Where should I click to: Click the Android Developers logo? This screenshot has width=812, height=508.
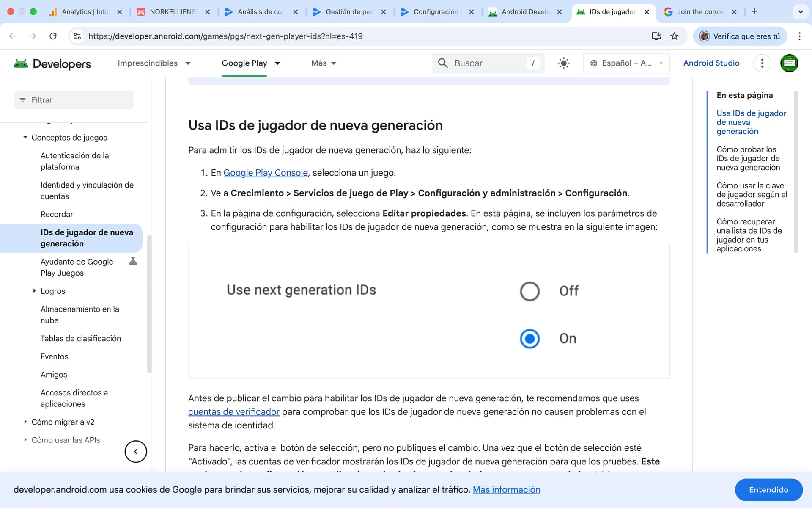tap(52, 63)
